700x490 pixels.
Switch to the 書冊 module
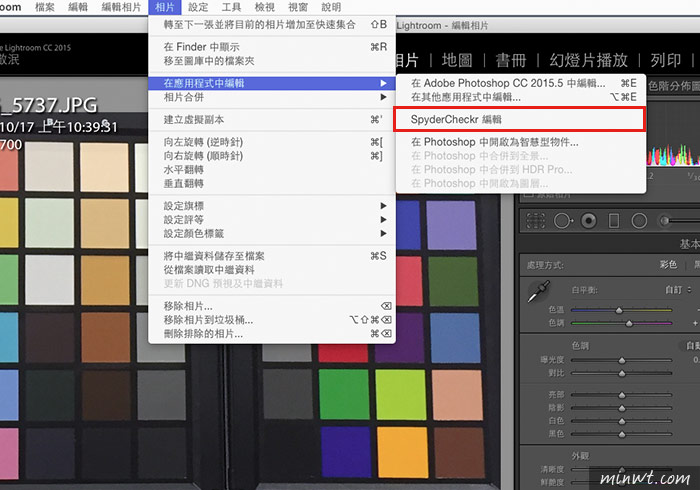(511, 60)
